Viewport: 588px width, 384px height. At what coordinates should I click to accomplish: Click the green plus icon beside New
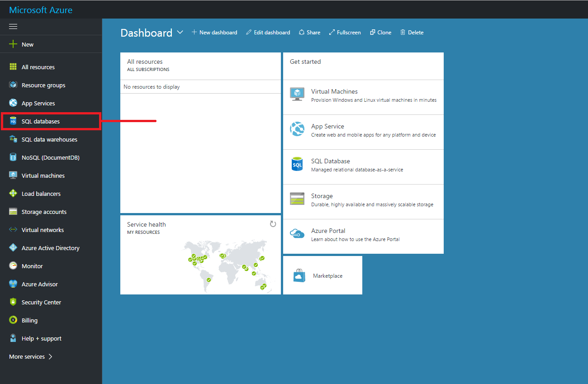pos(13,44)
